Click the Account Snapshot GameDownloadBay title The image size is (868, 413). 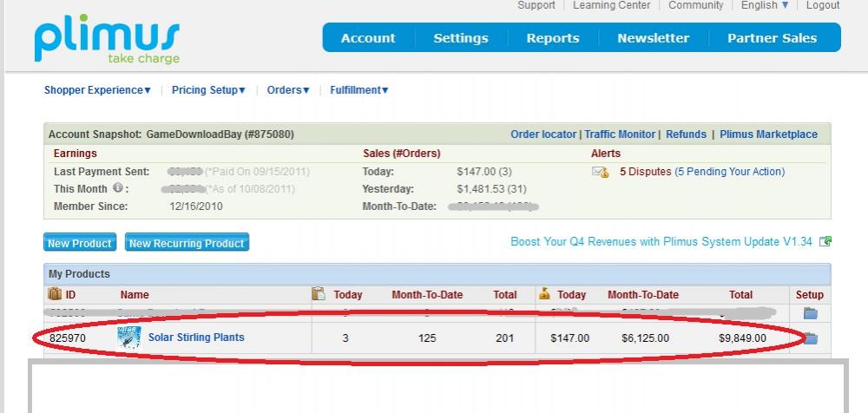(x=171, y=134)
